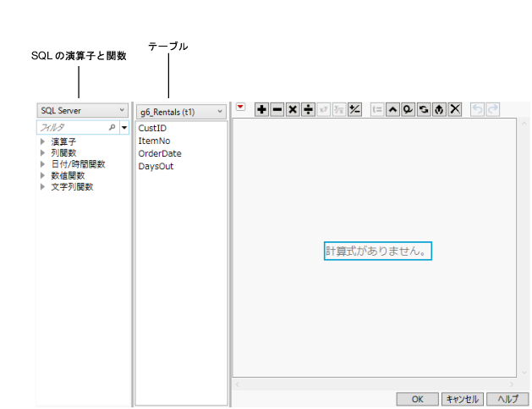Screen dimensions: 532x409
Task: Select the CustID column
Action: [152, 128]
